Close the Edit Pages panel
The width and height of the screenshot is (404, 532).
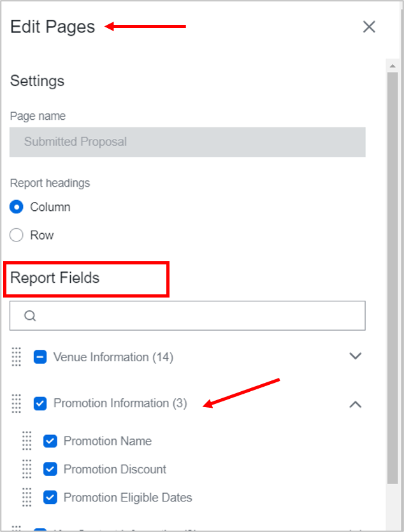369,27
